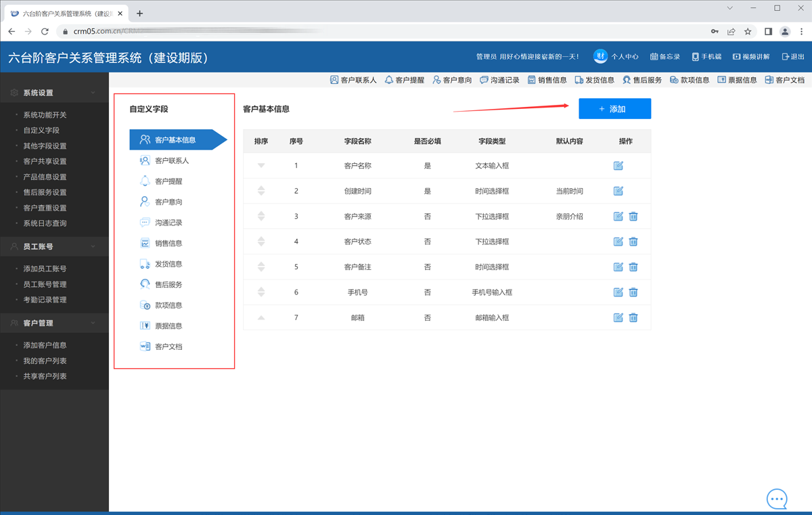
Task: Open 沟通记录 in the top navigation bar
Action: 499,80
